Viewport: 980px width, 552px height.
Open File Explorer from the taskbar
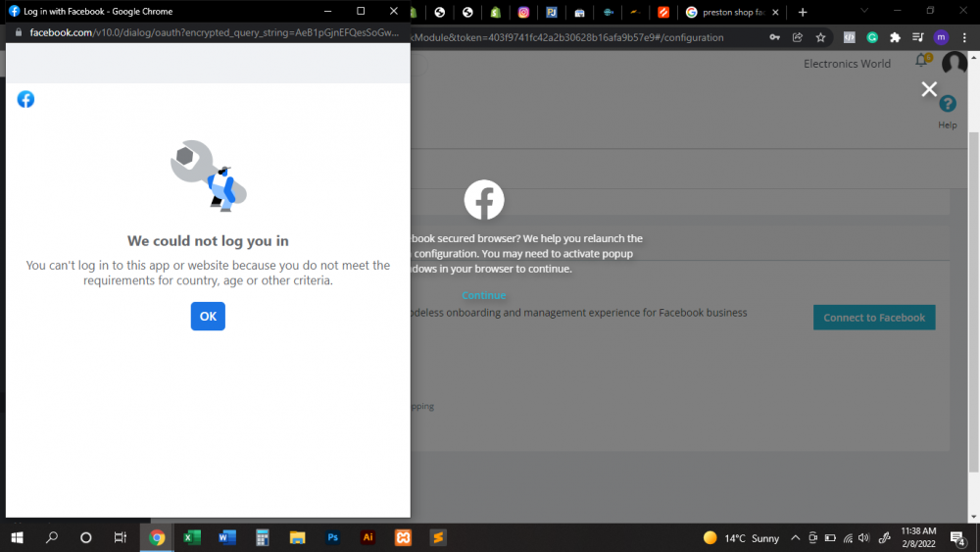pyautogui.click(x=297, y=537)
